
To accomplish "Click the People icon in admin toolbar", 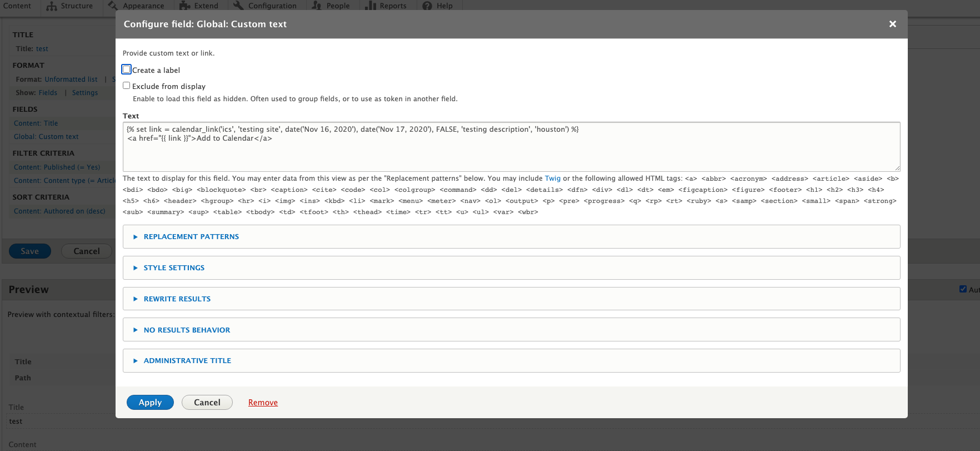I will pyautogui.click(x=317, y=6).
